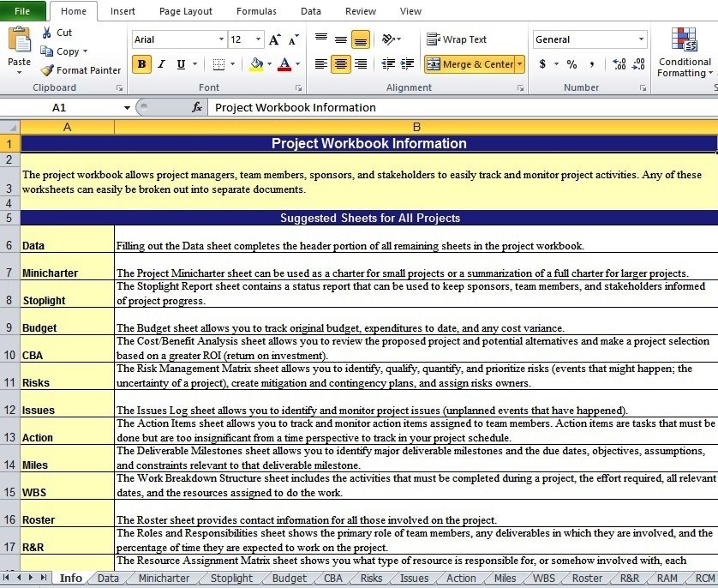The width and height of the screenshot is (718, 588).
Task: Open the Number dialog launcher
Action: [643, 87]
